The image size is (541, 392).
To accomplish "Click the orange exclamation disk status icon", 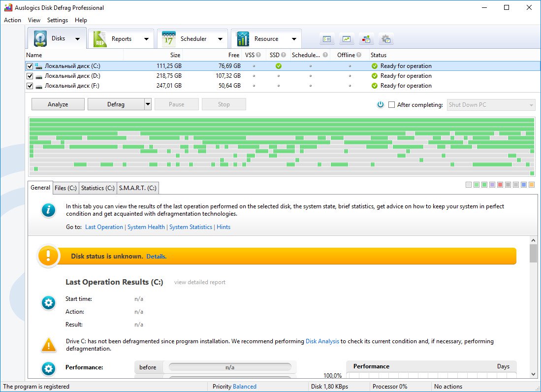I will point(48,256).
